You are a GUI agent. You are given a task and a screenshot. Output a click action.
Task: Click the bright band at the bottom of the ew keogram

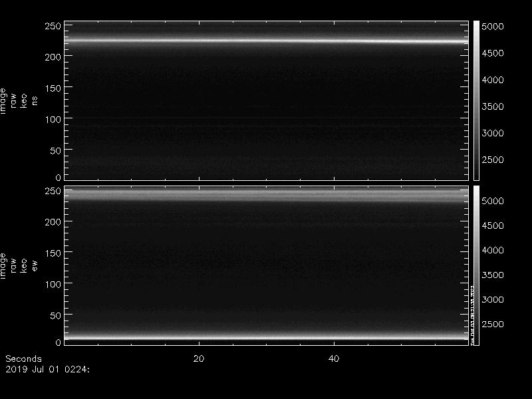[x=267, y=338]
